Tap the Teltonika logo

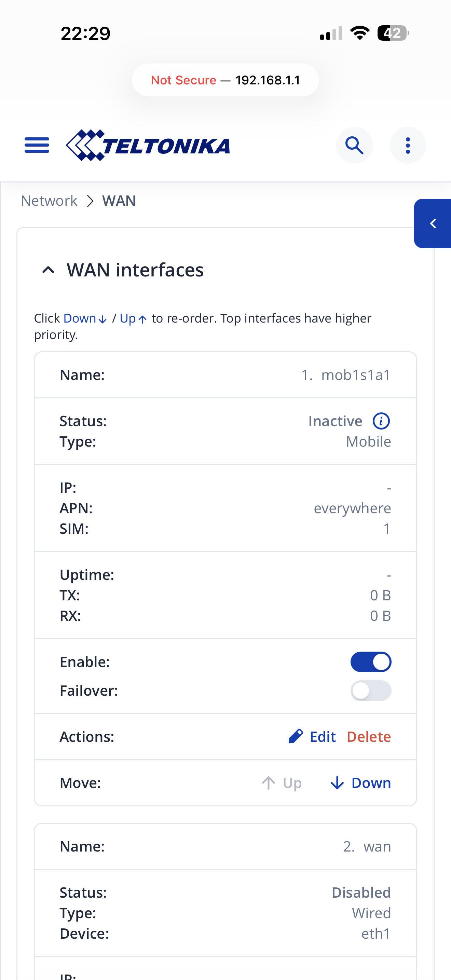click(x=148, y=145)
